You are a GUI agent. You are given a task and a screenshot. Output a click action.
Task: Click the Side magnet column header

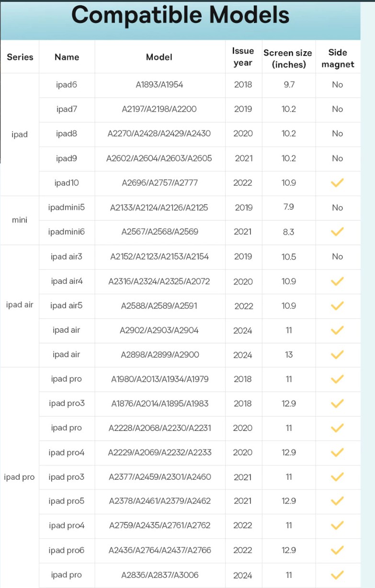pos(338,58)
